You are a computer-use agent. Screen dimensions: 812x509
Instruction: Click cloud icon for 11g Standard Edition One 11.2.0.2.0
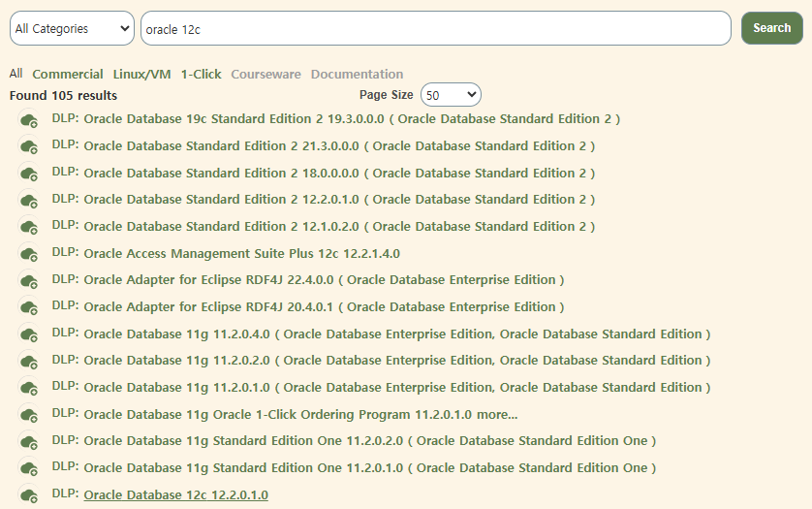coord(29,441)
